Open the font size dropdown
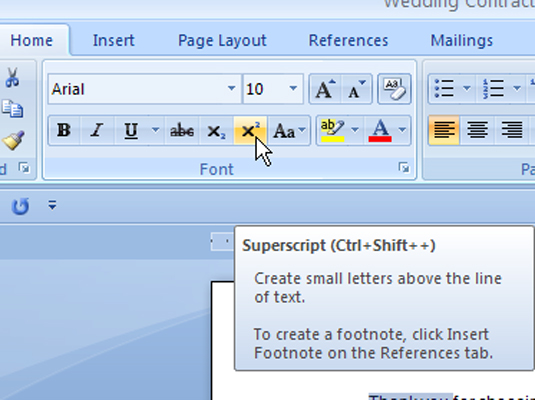The width and height of the screenshot is (535, 400). pos(293,89)
